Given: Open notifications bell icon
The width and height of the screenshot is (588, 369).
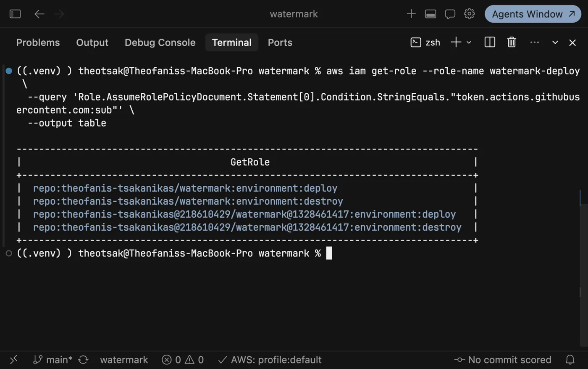Looking at the screenshot, I should pyautogui.click(x=570, y=360).
